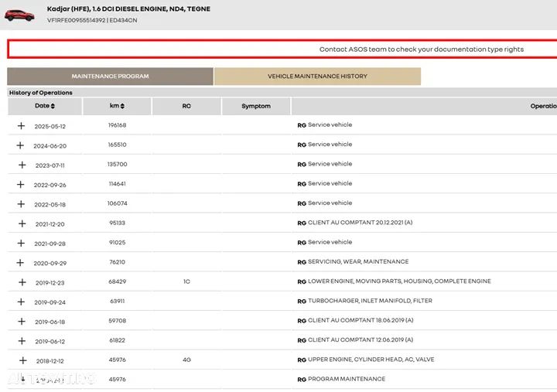557x392 pixels.
Task: Click the ASOS documentation rights message
Action: (x=422, y=49)
